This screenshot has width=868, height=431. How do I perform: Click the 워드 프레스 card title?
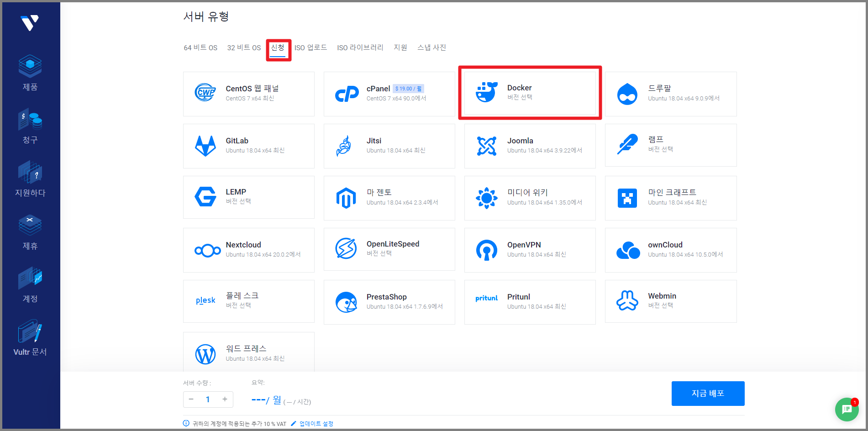tap(246, 348)
